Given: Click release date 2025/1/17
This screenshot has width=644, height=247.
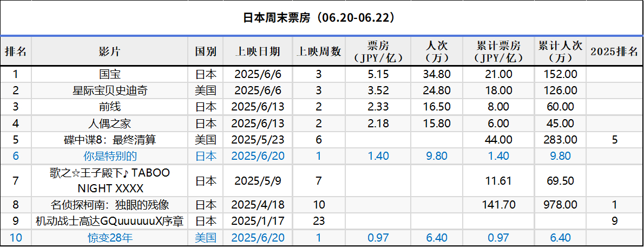Looking at the screenshot, I should click(258, 221).
